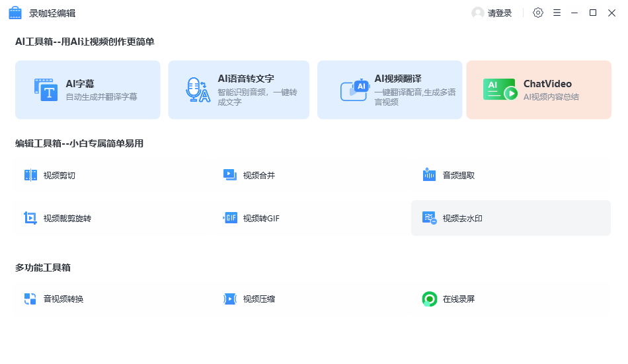Click the 视频去水印 watermark removal icon
This screenshot has height=364, width=628.
pyautogui.click(x=429, y=218)
